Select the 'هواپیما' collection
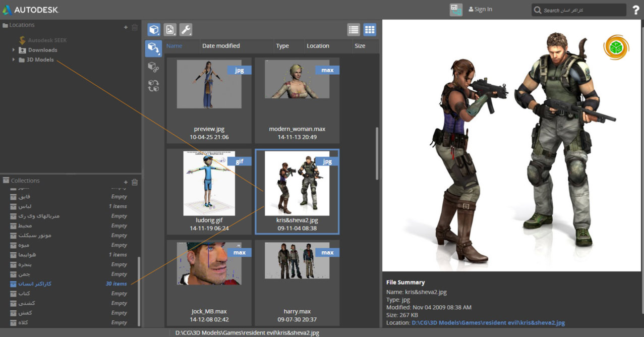The width and height of the screenshot is (644, 337). click(27, 255)
